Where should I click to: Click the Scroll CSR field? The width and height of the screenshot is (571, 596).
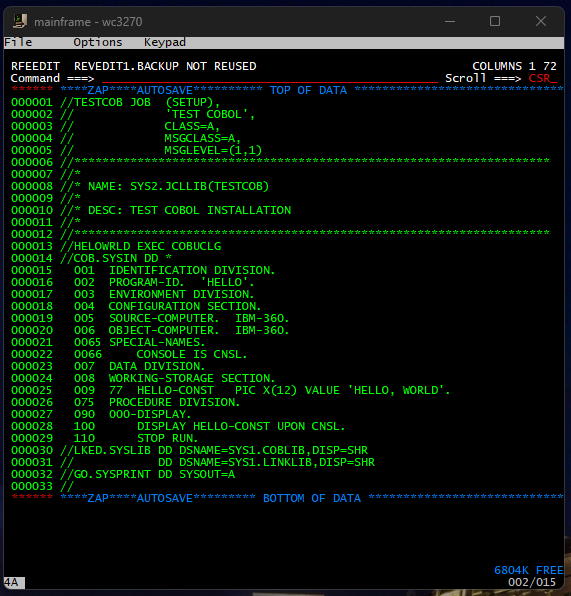(542, 78)
